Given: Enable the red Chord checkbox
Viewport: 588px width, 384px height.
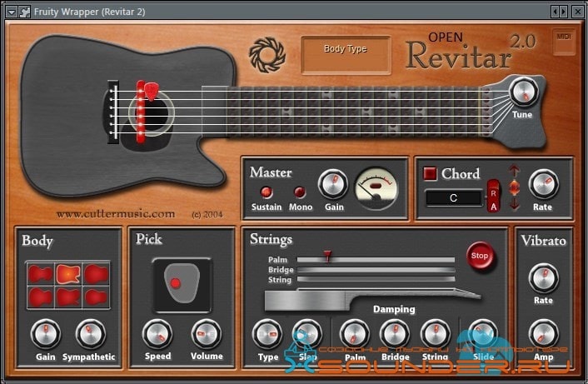Looking at the screenshot, I should point(430,173).
